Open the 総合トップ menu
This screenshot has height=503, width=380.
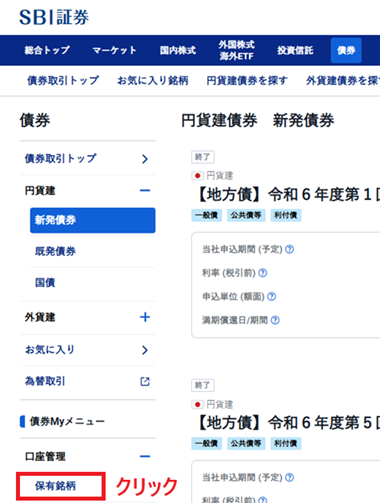(47, 50)
